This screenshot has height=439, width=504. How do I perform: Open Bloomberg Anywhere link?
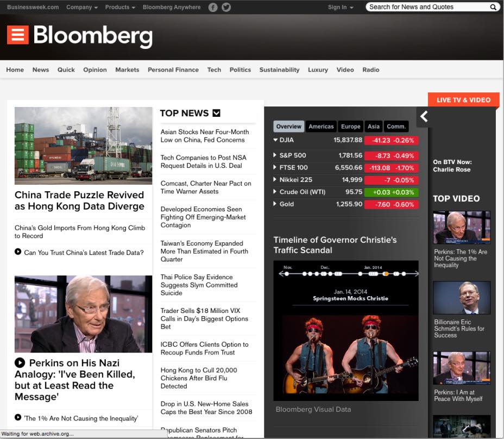(x=172, y=7)
